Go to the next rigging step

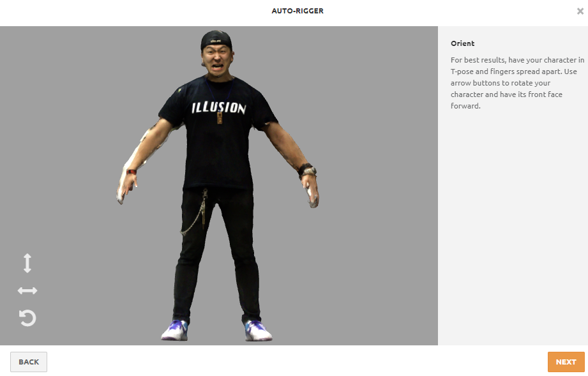[x=566, y=362]
